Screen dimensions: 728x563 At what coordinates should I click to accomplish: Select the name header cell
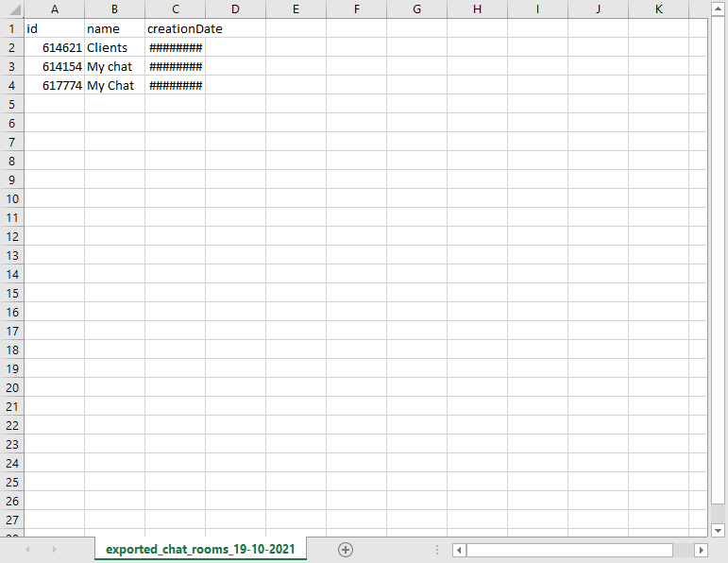(x=114, y=28)
